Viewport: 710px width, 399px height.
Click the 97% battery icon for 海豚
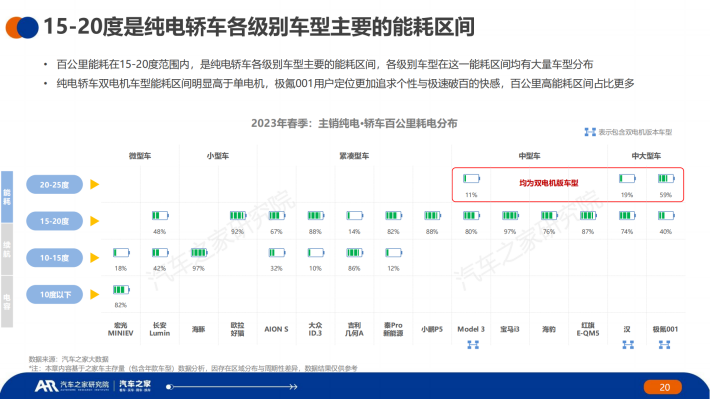[x=199, y=253]
